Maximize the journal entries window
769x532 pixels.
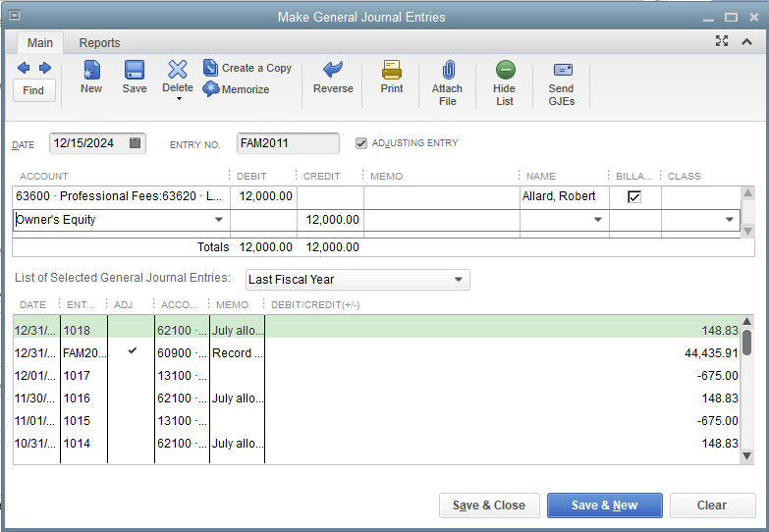732,17
